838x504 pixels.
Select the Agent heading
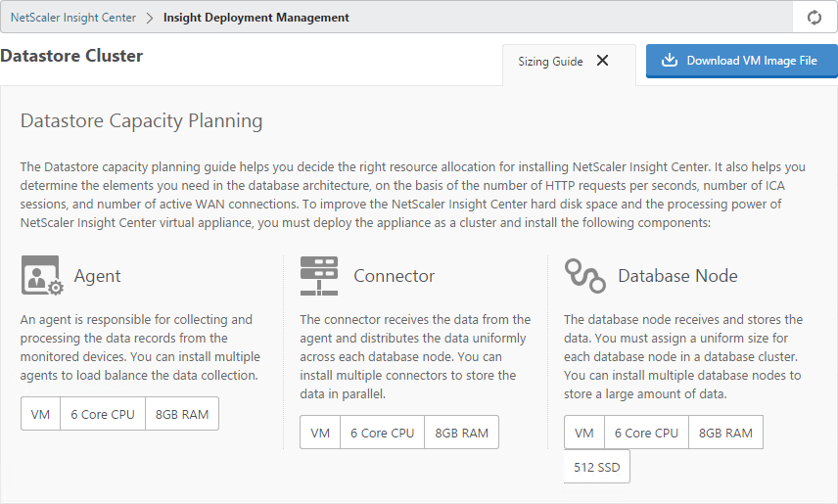[97, 276]
